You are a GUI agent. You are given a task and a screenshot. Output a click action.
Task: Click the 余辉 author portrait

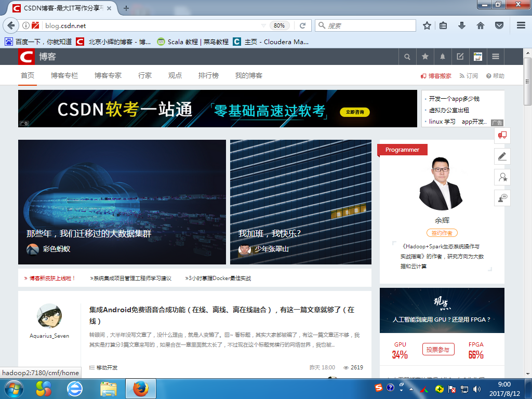tap(441, 184)
